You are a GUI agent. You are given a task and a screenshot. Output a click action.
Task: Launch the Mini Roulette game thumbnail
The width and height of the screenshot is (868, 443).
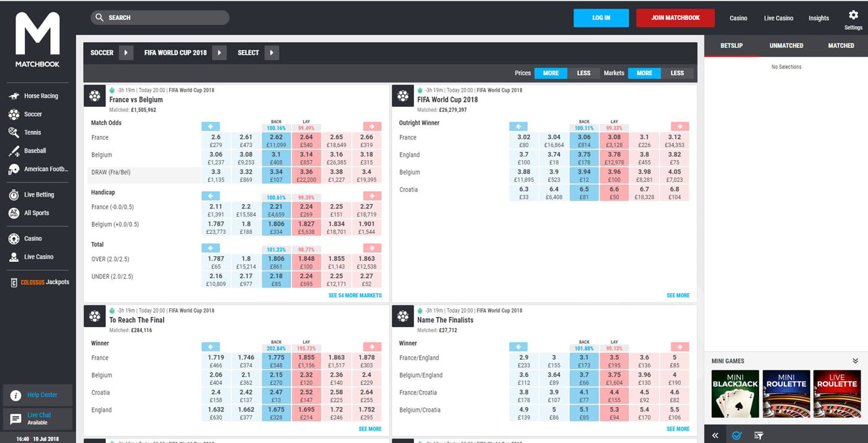[786, 393]
